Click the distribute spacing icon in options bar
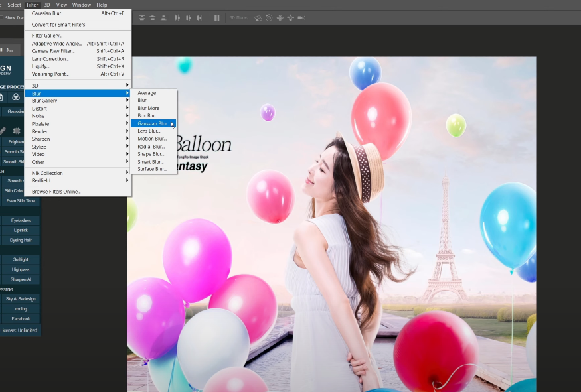This screenshot has width=581, height=392. click(216, 17)
